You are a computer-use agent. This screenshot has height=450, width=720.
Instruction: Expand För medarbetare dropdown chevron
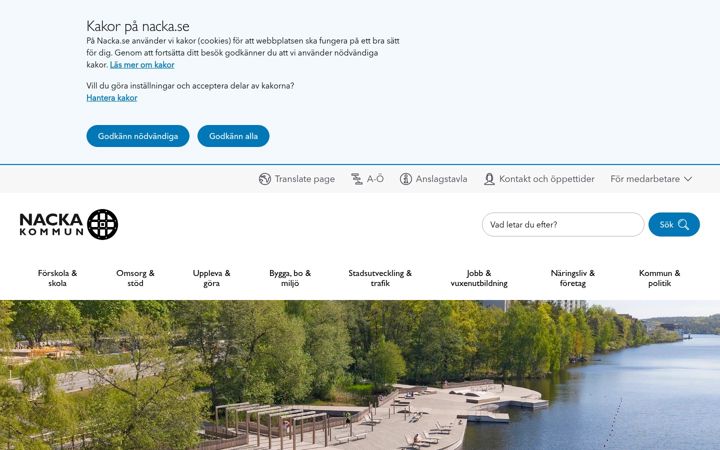tap(688, 179)
